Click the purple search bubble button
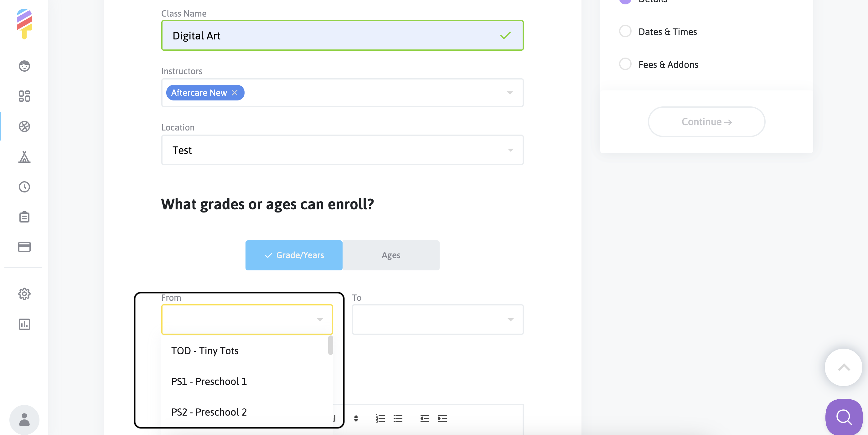This screenshot has width=868, height=435. (x=844, y=417)
